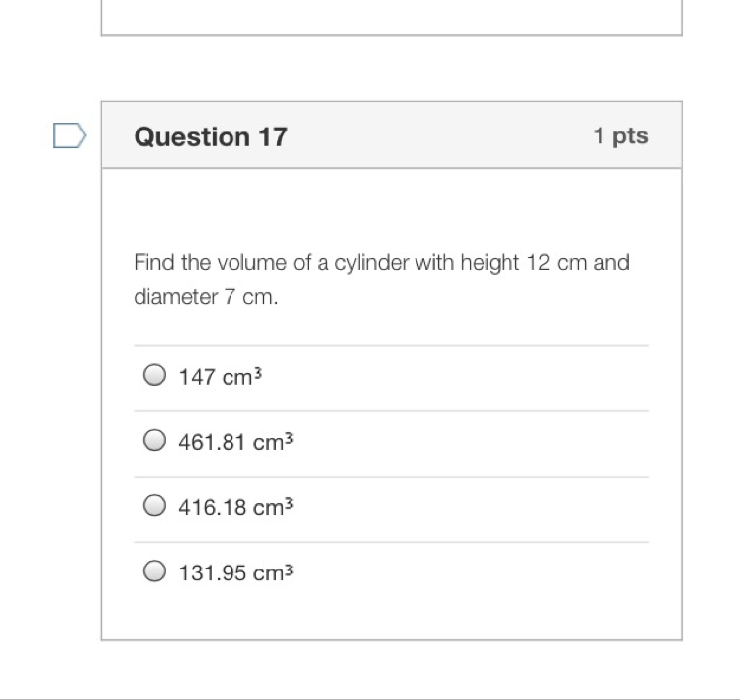Viewport: 740px width, 700px height.
Task: Pick the 416.18 cm³ radio button
Action: pyautogui.click(x=154, y=506)
